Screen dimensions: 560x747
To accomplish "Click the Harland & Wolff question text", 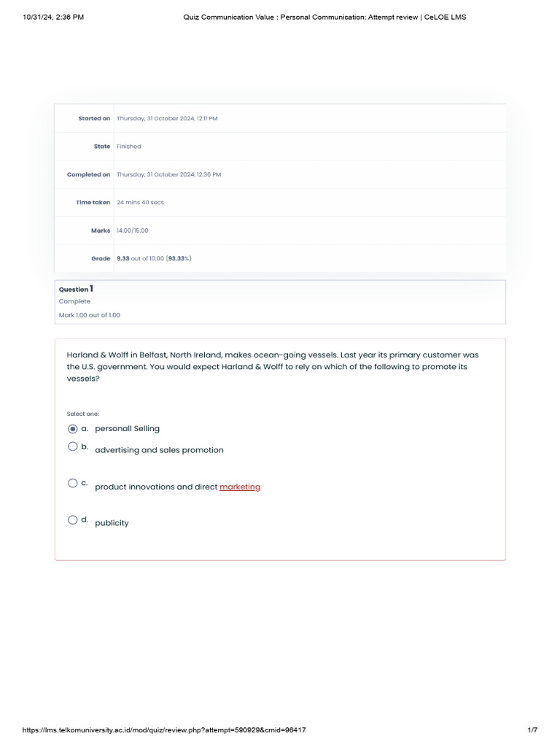I will [x=272, y=367].
